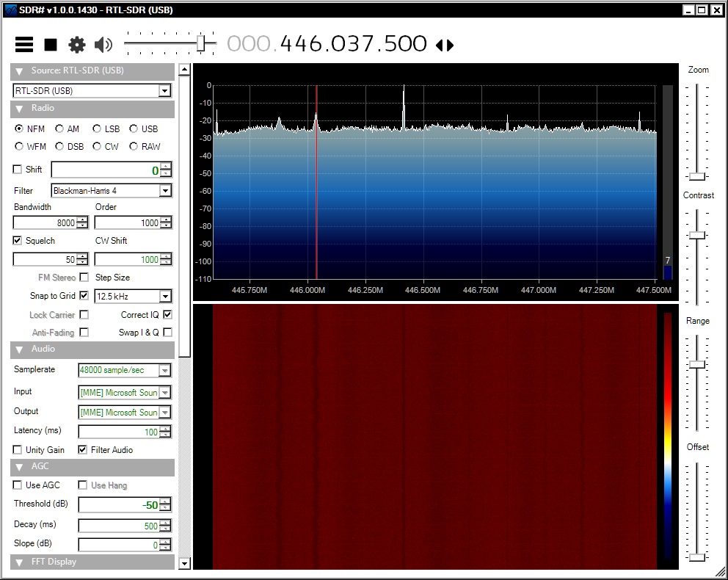Viewport: 728px width, 580px height.
Task: Uncheck the Correct IQ checkbox
Action: point(167,314)
